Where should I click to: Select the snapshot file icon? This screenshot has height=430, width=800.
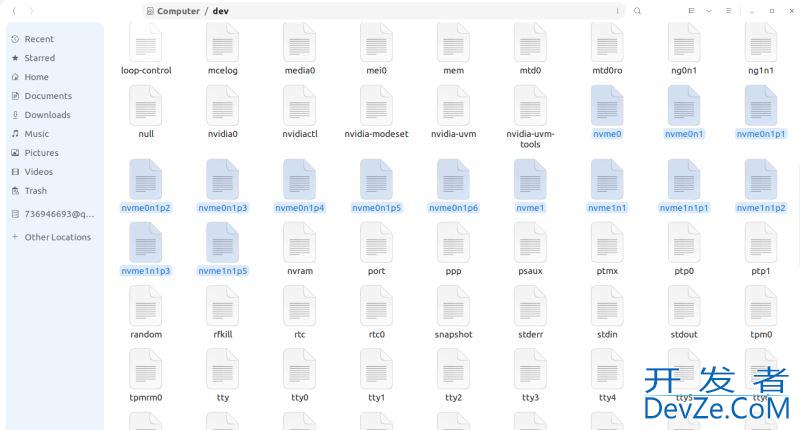(453, 307)
